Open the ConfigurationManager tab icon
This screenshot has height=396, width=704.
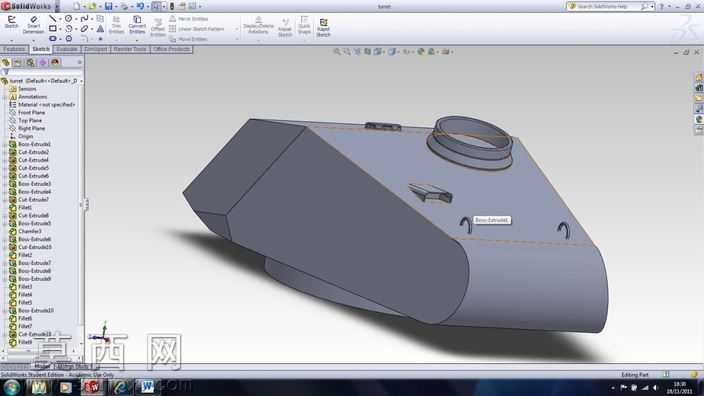tap(31, 62)
